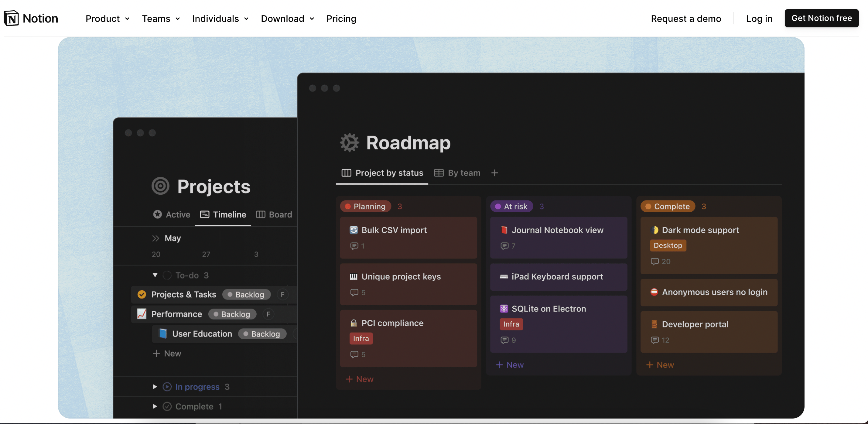This screenshot has height=424, width=868.
Task: Click the Complete group checkmark circle
Action: coord(167,406)
